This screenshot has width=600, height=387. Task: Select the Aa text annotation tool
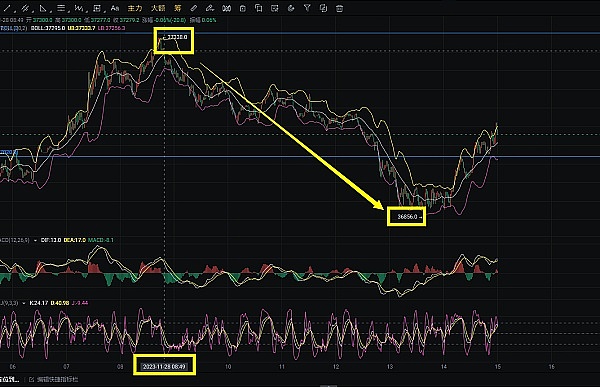[115, 8]
